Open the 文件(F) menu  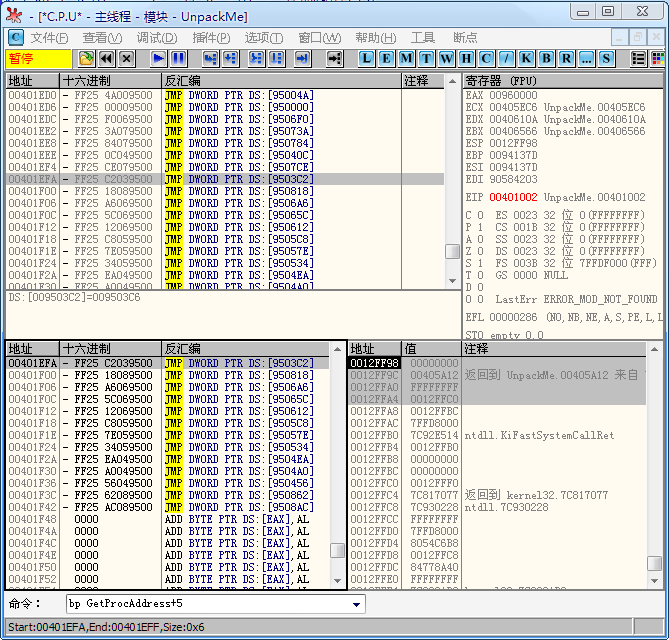tap(49, 38)
